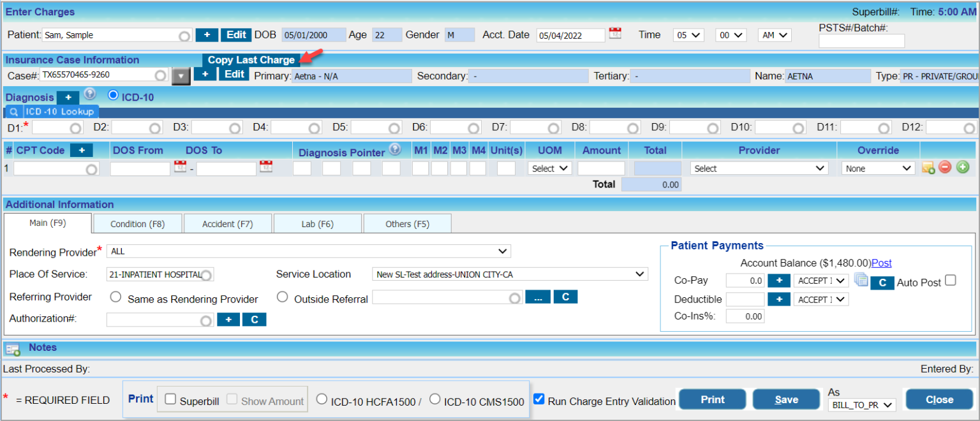
Task: Select ICD-10 HCFA1500 print option
Action: [x=322, y=399]
